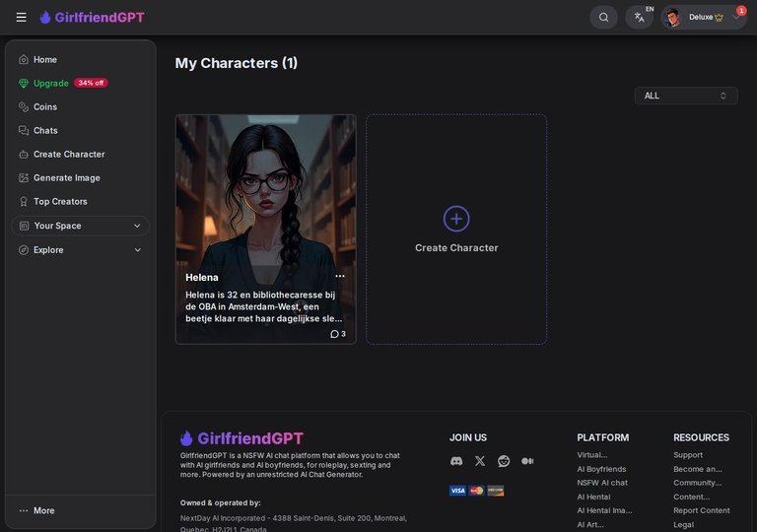Open the X (Twitter) link icon

click(x=480, y=461)
